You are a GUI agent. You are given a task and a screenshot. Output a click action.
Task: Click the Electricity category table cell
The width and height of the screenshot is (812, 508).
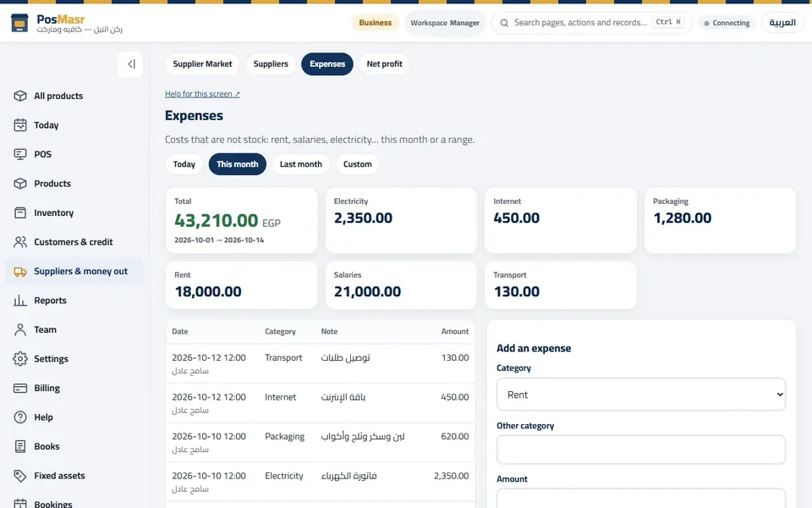(x=284, y=476)
